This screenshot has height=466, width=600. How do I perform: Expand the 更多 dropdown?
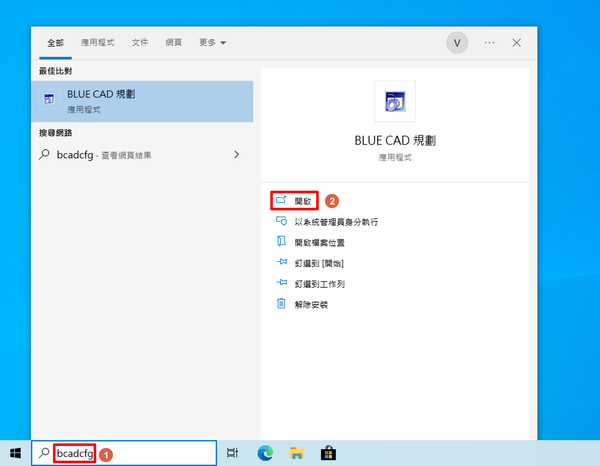[x=212, y=42]
